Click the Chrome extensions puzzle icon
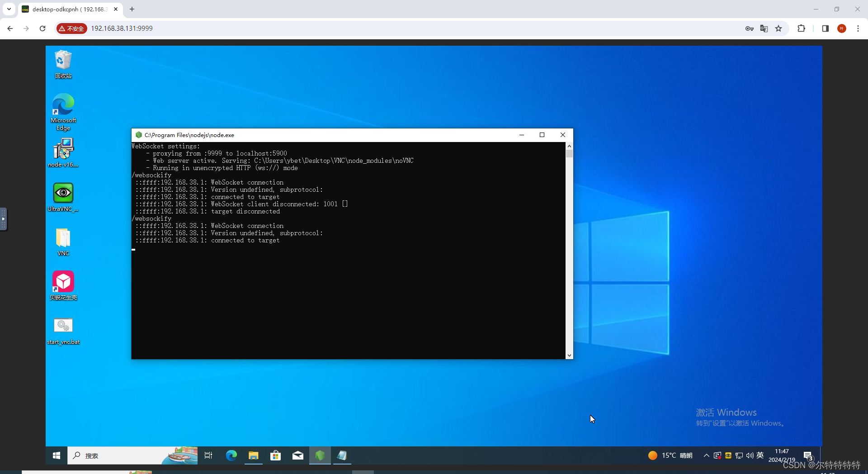Image resolution: width=868 pixels, height=474 pixels. (801, 28)
